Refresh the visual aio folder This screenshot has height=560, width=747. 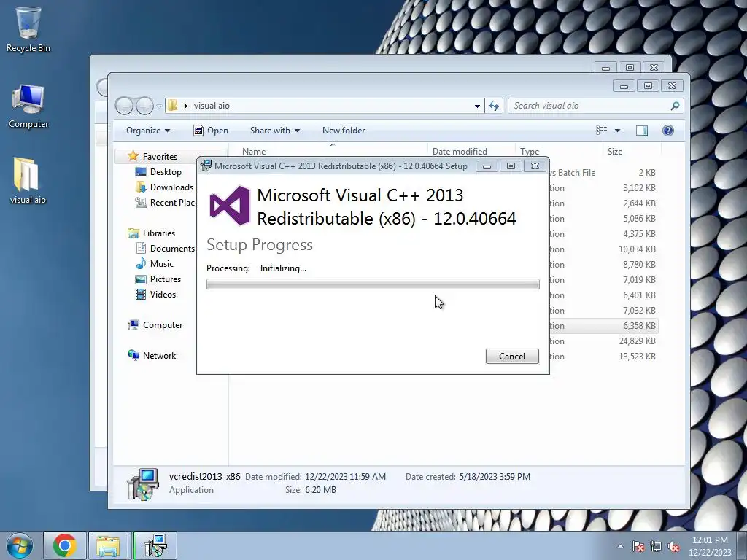tap(494, 106)
